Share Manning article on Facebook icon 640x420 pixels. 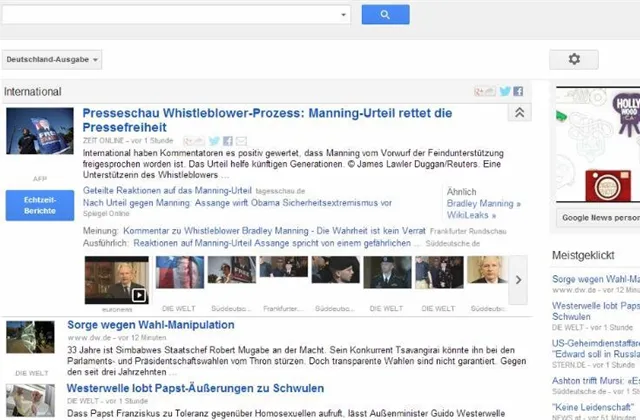coord(228,141)
